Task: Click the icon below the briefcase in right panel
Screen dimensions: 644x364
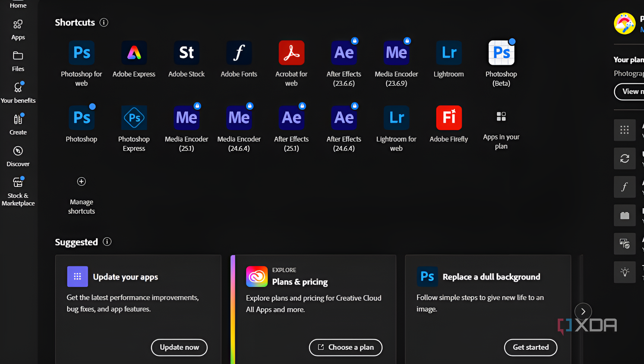Action: pyautogui.click(x=625, y=244)
